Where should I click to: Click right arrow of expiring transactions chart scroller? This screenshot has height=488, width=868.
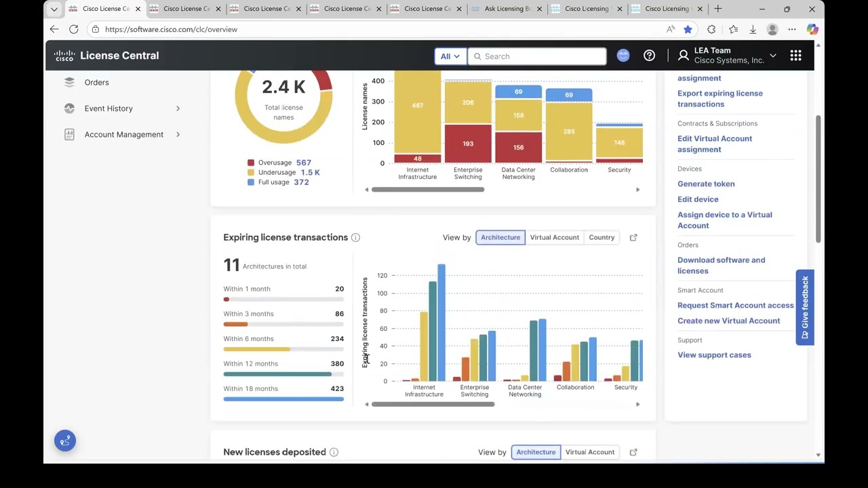coord(637,405)
